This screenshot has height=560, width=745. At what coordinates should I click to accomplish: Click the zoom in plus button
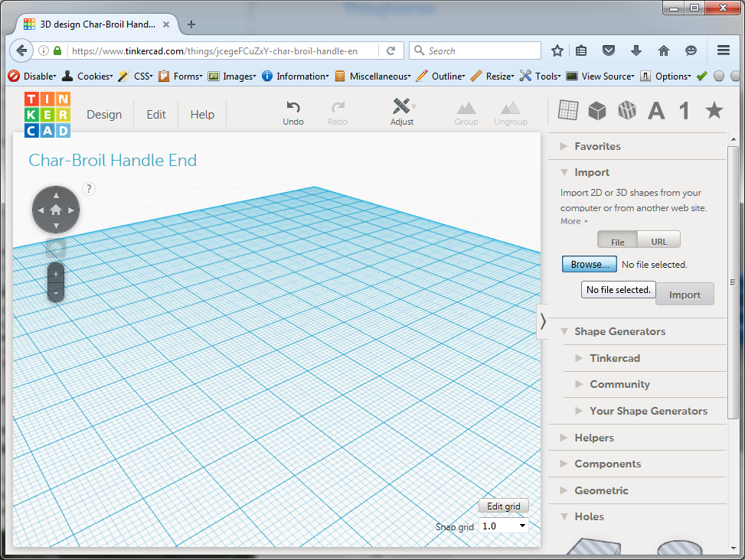pyautogui.click(x=56, y=274)
